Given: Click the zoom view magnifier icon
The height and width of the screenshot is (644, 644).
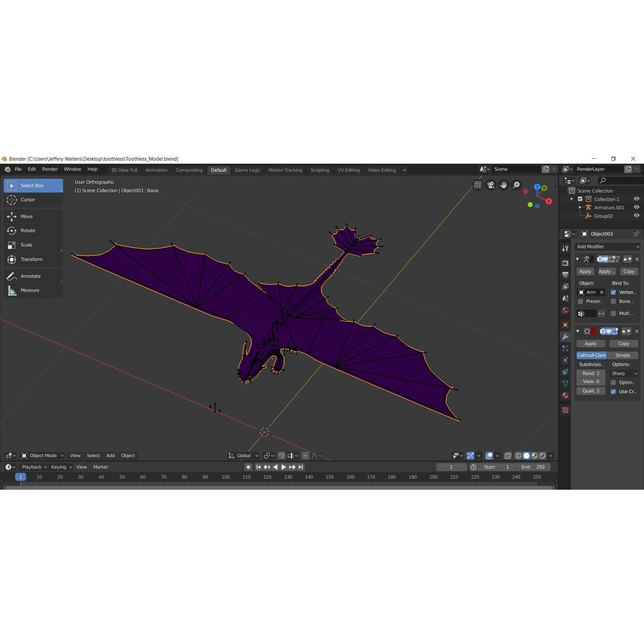Looking at the screenshot, I should pyautogui.click(x=517, y=185).
